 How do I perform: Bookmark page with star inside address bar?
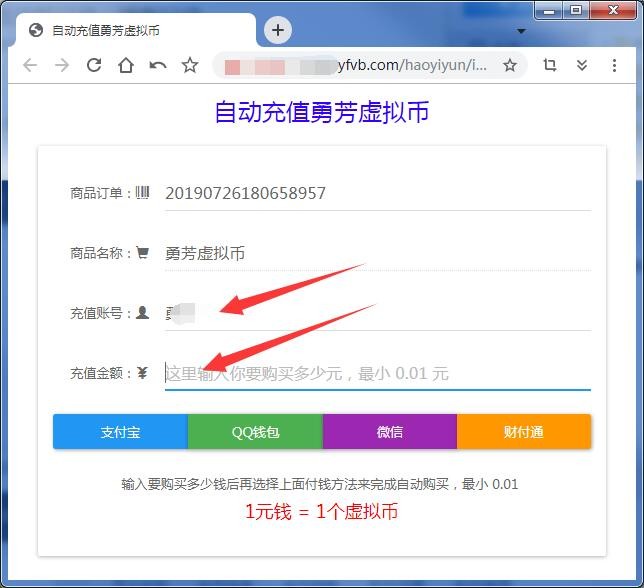(x=510, y=65)
